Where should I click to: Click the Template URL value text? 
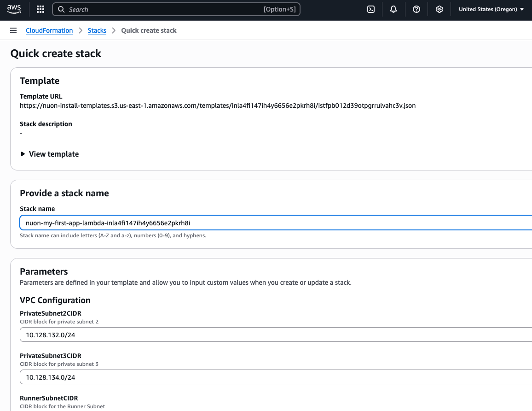coord(218,106)
